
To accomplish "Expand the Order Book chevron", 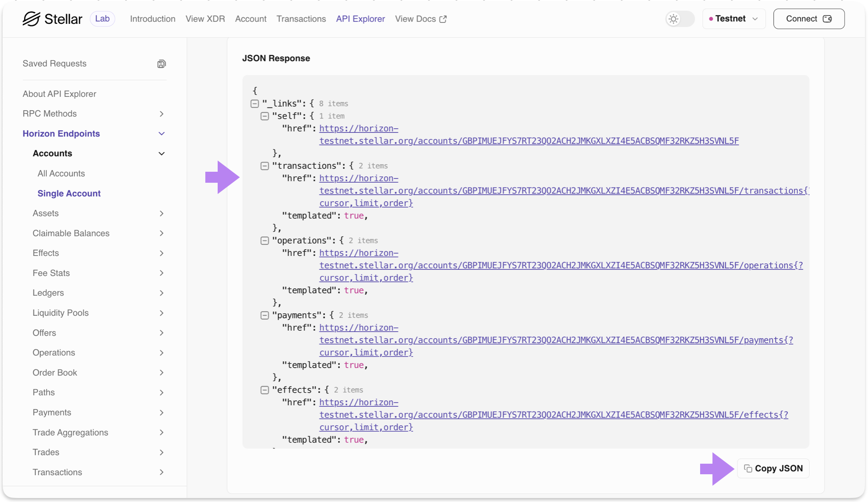I will point(162,373).
